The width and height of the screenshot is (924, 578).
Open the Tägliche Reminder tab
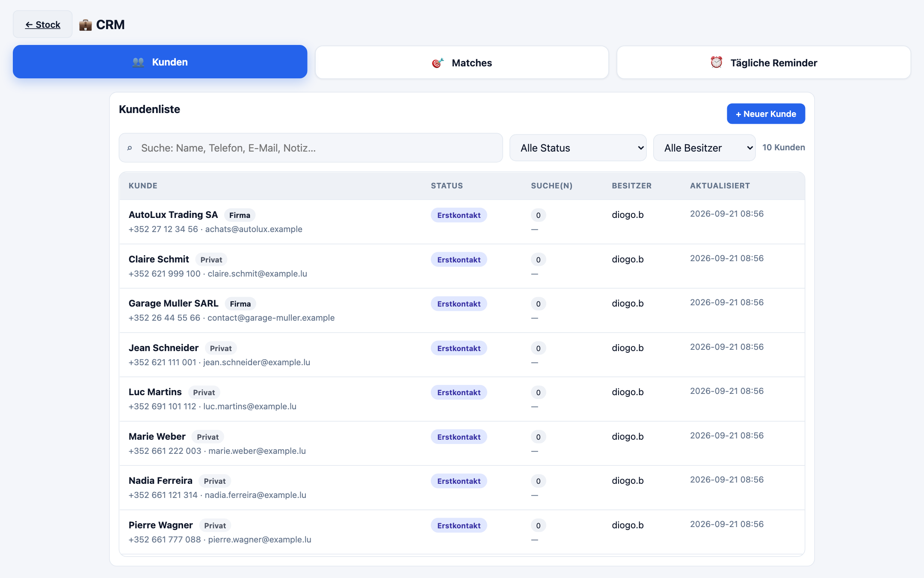(x=764, y=63)
